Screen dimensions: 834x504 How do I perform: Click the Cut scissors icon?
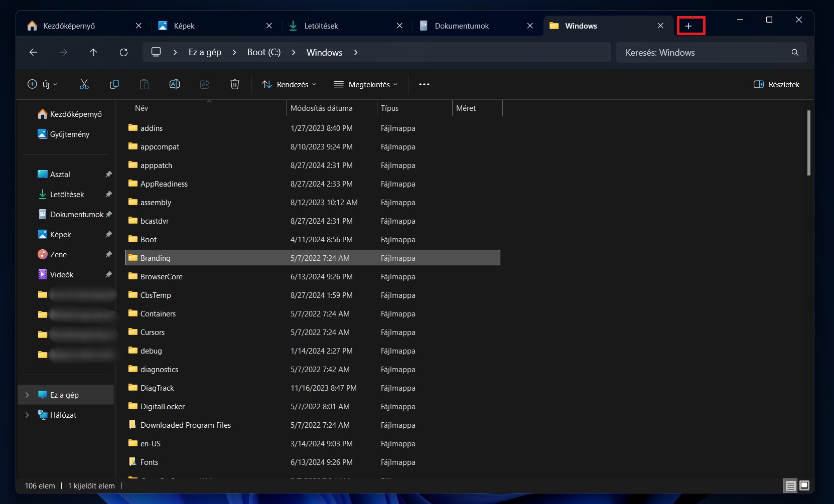tap(84, 84)
